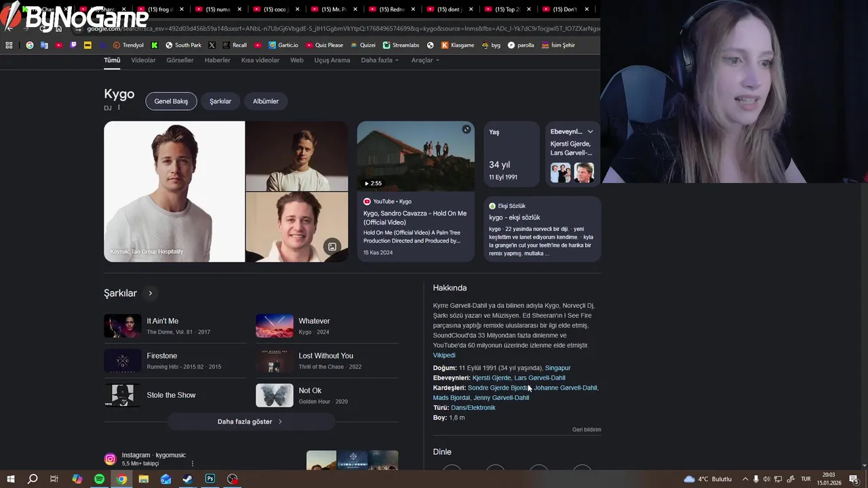The image size is (868, 488).
Task: Select the Şarkılar chip
Action: [220, 101]
